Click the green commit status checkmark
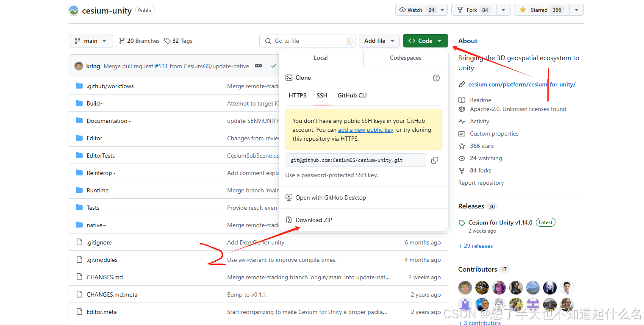Image resolution: width=644 pixels, height=325 pixels. point(274,66)
